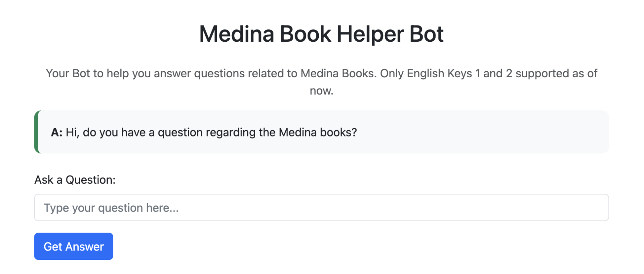Click empty right side of message bubble
644x274 pixels.
[x=490, y=132]
